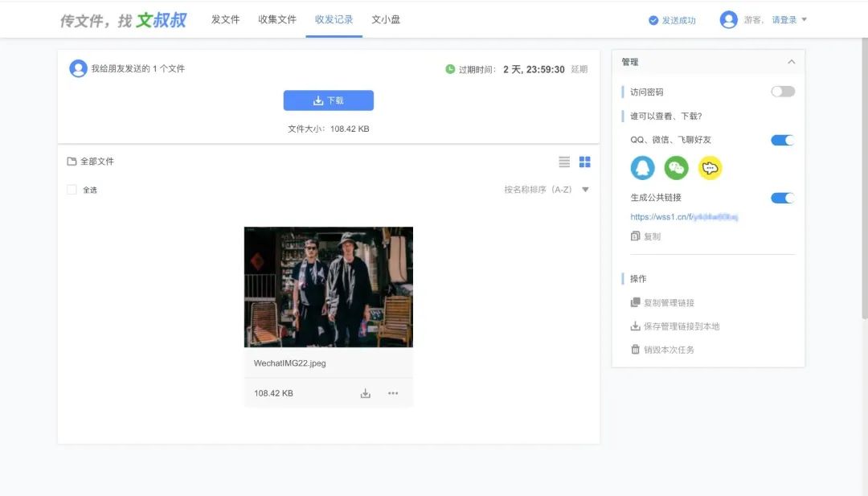Screen dimensions: 868x496
Task: Switch to grid view of files
Action: tap(585, 162)
